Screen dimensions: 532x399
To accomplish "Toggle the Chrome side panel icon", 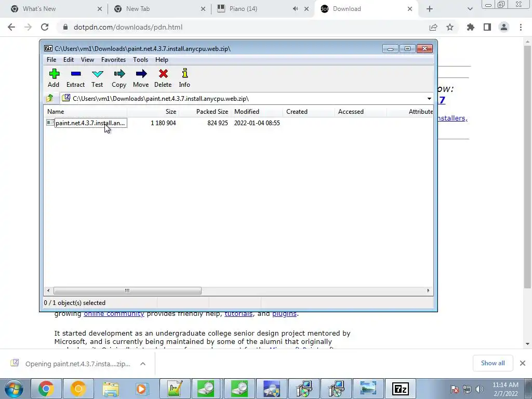I will (487, 27).
